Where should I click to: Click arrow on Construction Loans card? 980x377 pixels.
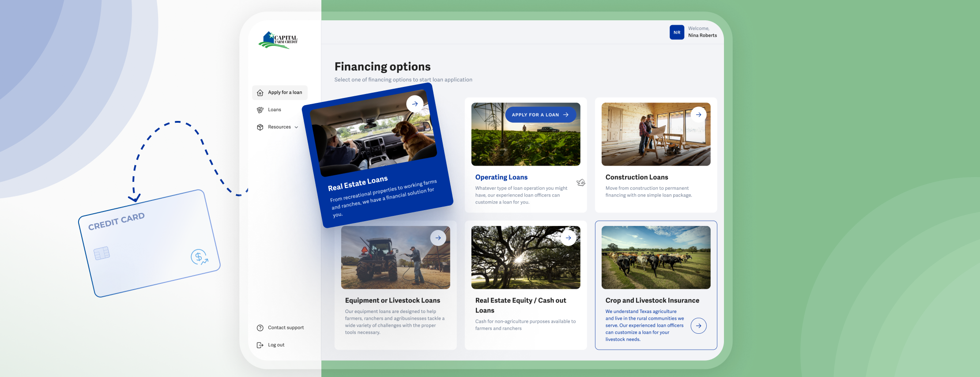click(x=698, y=115)
